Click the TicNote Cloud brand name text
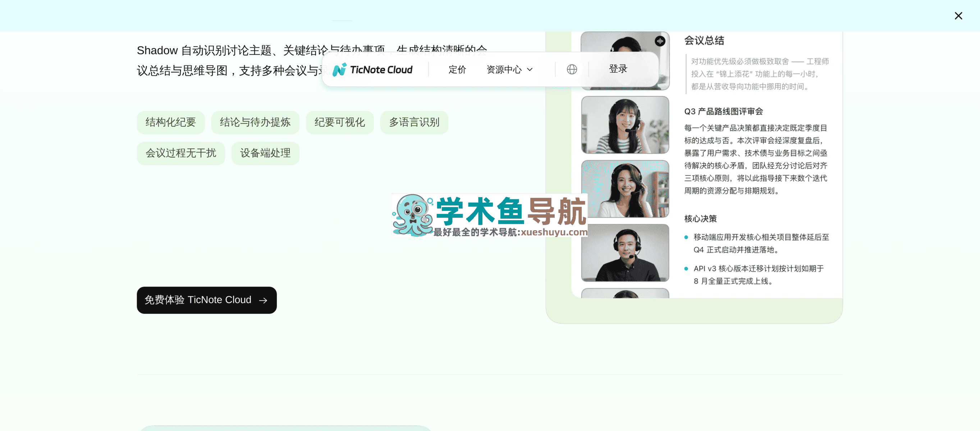980x431 pixels. (x=381, y=70)
